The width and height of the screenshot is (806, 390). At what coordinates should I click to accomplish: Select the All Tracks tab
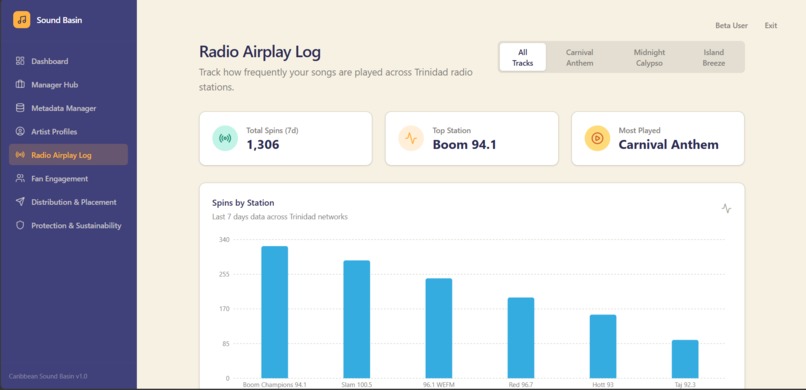pos(523,58)
